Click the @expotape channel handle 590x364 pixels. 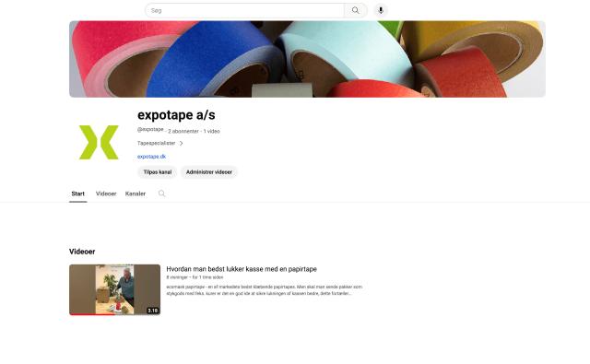coord(150,129)
